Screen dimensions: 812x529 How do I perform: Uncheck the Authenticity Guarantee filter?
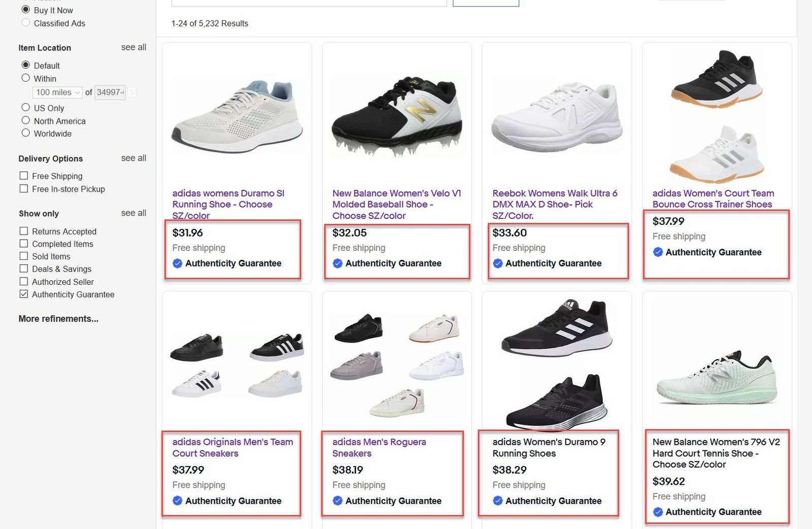(23, 294)
